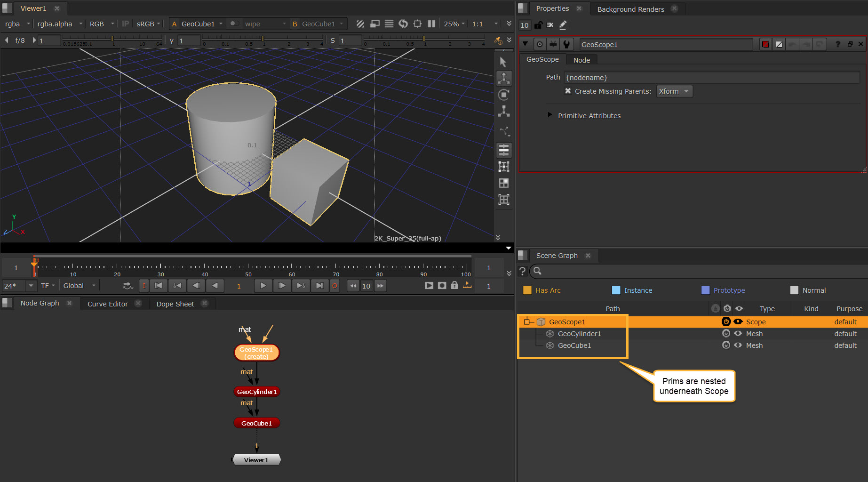Open the 25% zoom level dropdown
Viewport: 868px width, 482px height.
(454, 24)
